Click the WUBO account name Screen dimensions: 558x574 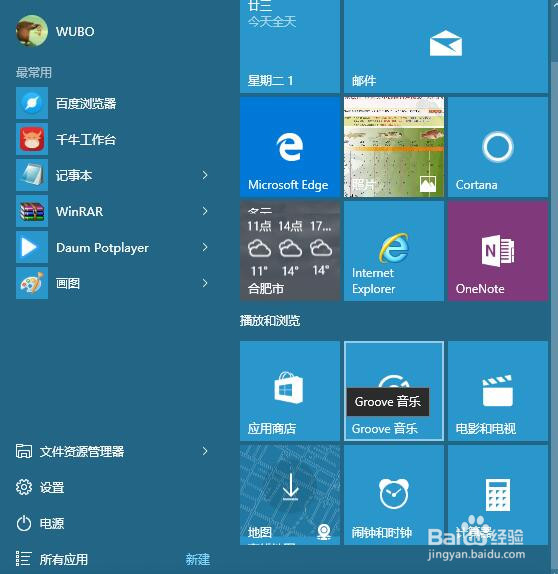pyautogui.click(x=75, y=31)
